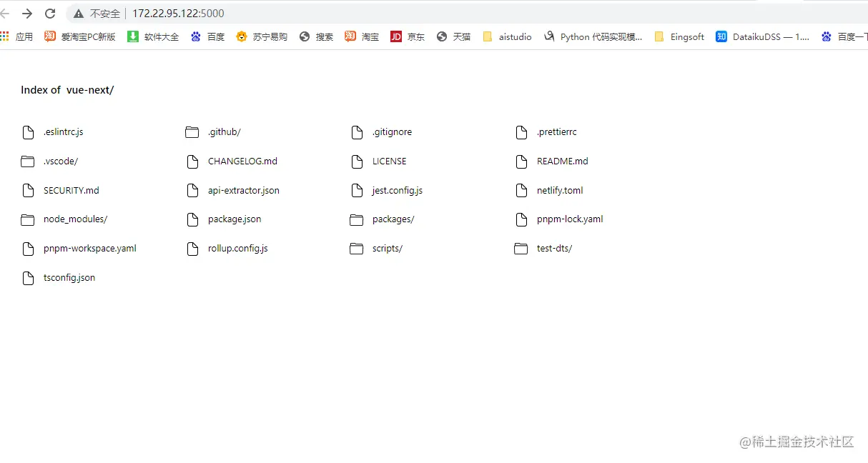Viewport: 868px width, 463px height.
Task: Open the DataikuDSS bookmark
Action: pos(763,36)
